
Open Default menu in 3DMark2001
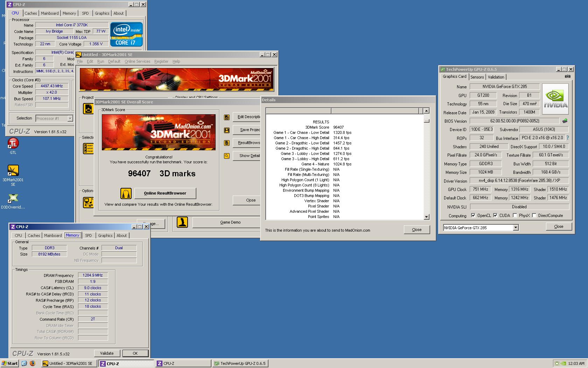(114, 61)
